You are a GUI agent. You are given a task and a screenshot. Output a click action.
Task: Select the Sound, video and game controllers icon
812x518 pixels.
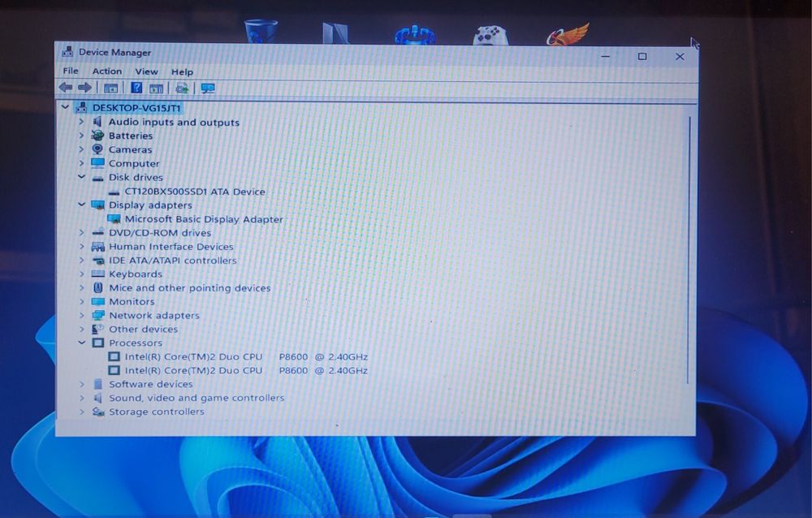pyautogui.click(x=98, y=398)
